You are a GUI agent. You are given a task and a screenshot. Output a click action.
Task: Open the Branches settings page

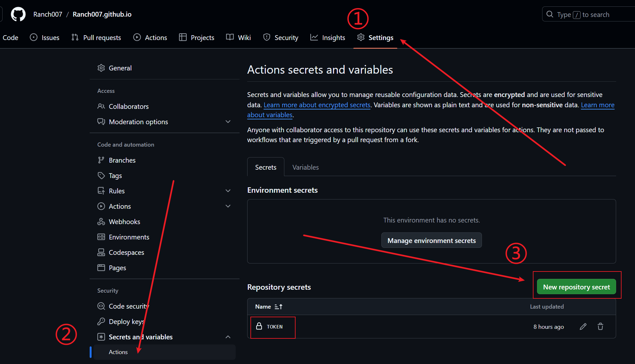pos(122,160)
